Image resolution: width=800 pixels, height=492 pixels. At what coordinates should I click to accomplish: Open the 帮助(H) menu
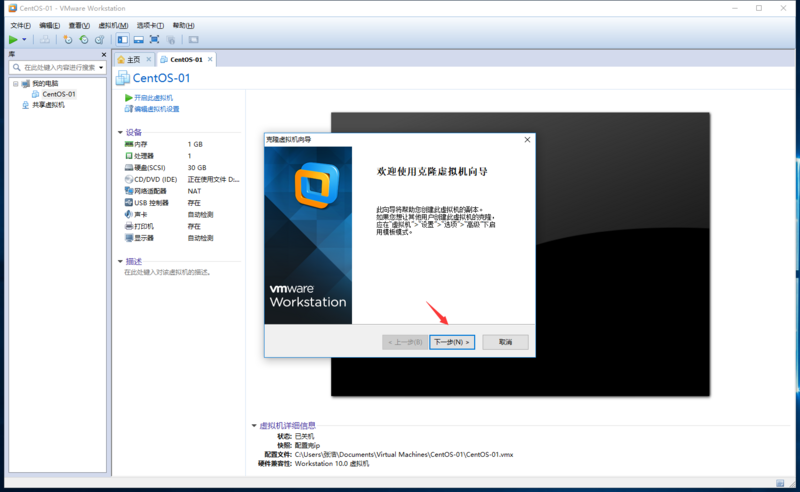[x=183, y=25]
